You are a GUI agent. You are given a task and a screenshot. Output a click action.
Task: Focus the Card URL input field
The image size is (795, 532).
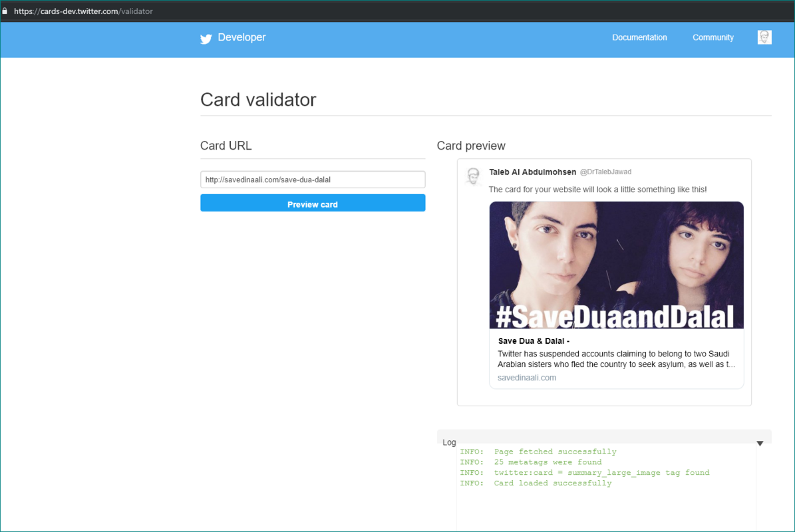pyautogui.click(x=313, y=180)
